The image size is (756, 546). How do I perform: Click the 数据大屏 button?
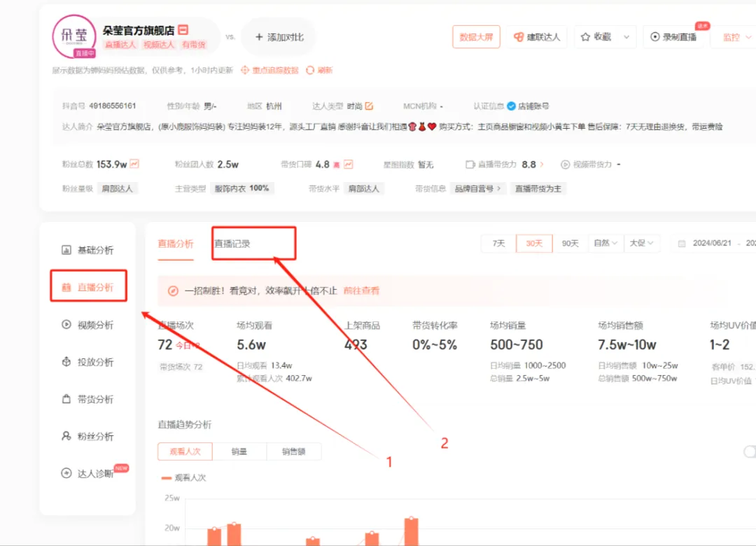coord(476,37)
